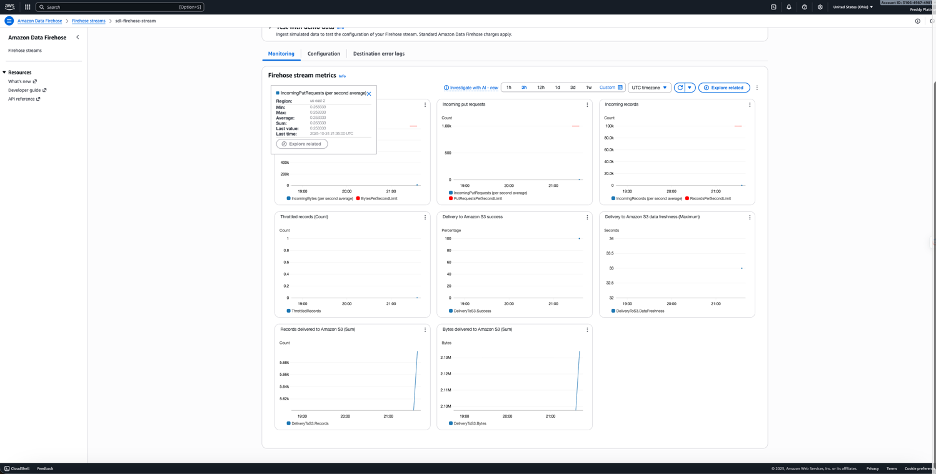Open Incoming records widget menu
The image size is (936, 474).
coord(750,104)
